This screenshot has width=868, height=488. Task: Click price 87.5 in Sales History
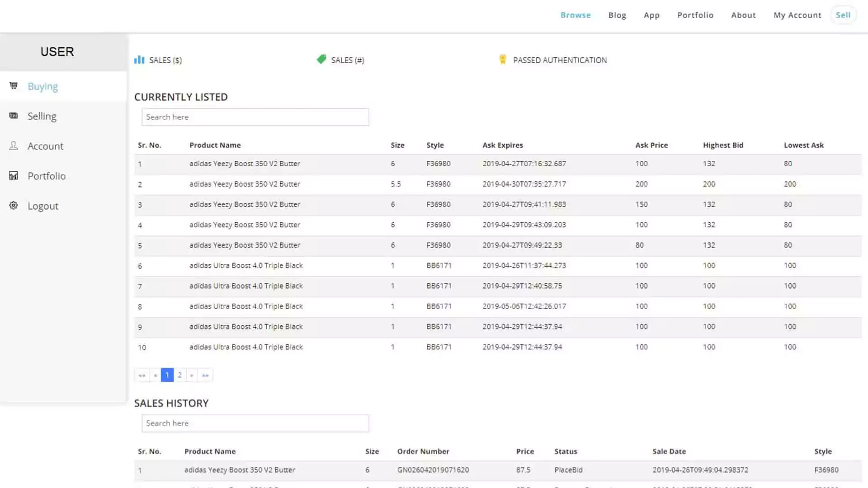point(523,470)
